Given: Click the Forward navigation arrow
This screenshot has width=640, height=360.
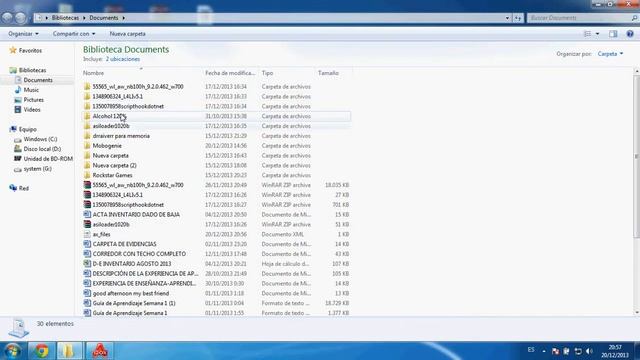Looking at the screenshot, I should click(20, 18).
